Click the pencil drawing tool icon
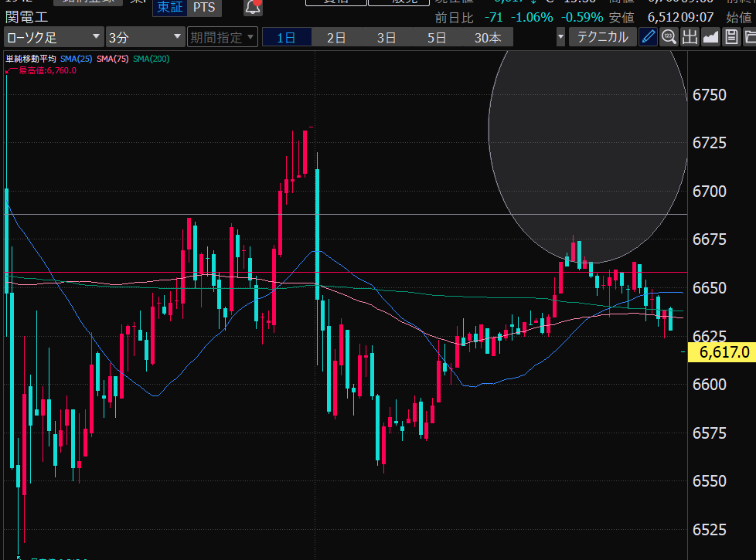This screenshot has height=560, width=756. (x=649, y=37)
